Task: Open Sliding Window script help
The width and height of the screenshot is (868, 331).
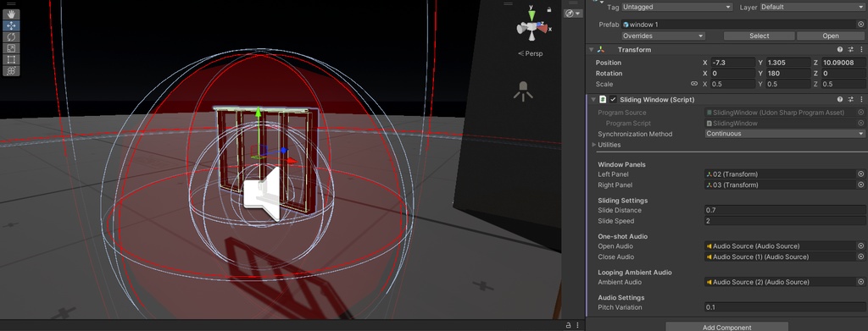Action: click(840, 99)
